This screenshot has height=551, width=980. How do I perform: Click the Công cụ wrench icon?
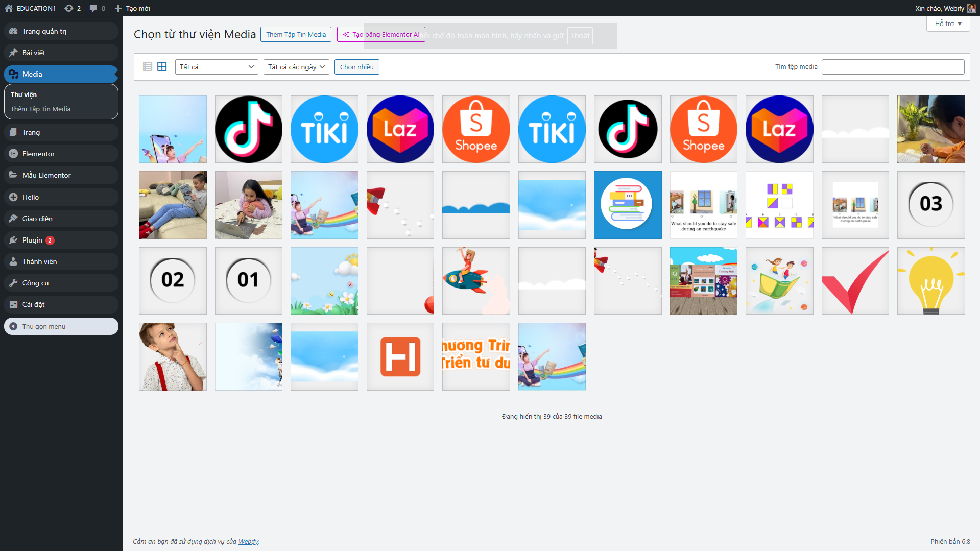pos(13,283)
